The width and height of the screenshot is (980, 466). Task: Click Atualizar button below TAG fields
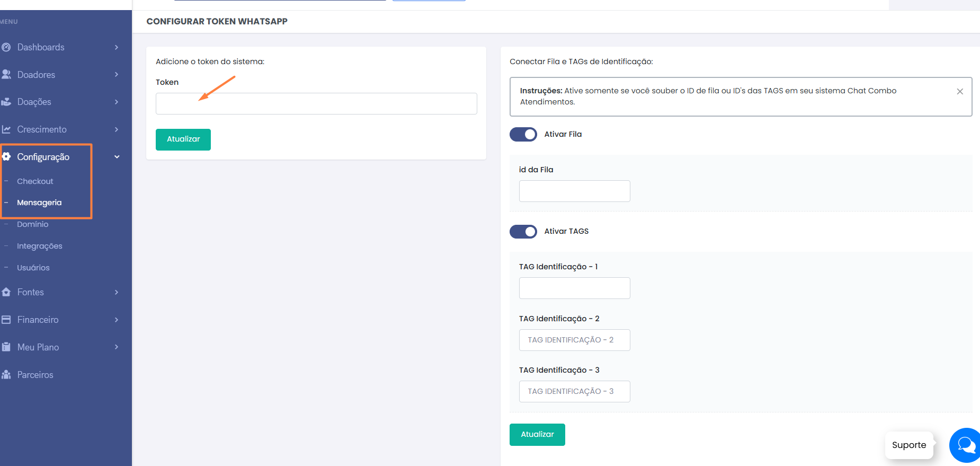coord(537,435)
